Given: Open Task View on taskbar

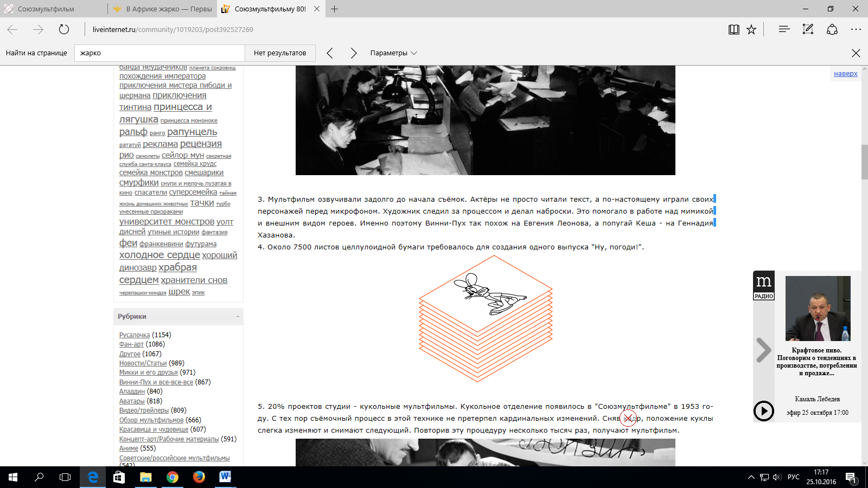Looking at the screenshot, I should pyautogui.click(x=65, y=477).
